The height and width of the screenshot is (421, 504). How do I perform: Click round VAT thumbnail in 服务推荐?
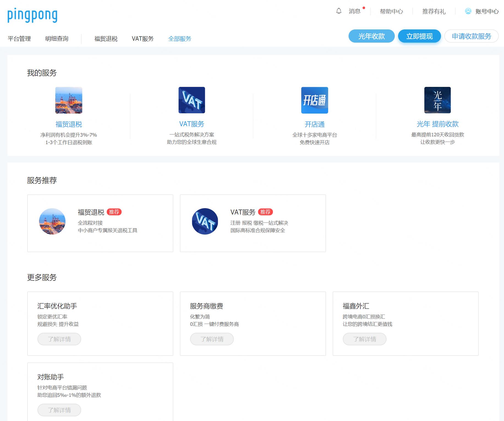coord(205,221)
